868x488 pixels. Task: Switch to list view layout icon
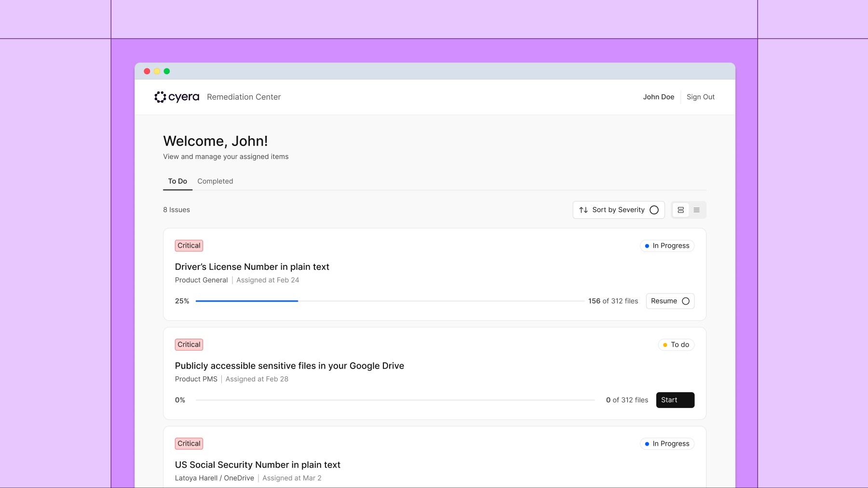(x=696, y=210)
